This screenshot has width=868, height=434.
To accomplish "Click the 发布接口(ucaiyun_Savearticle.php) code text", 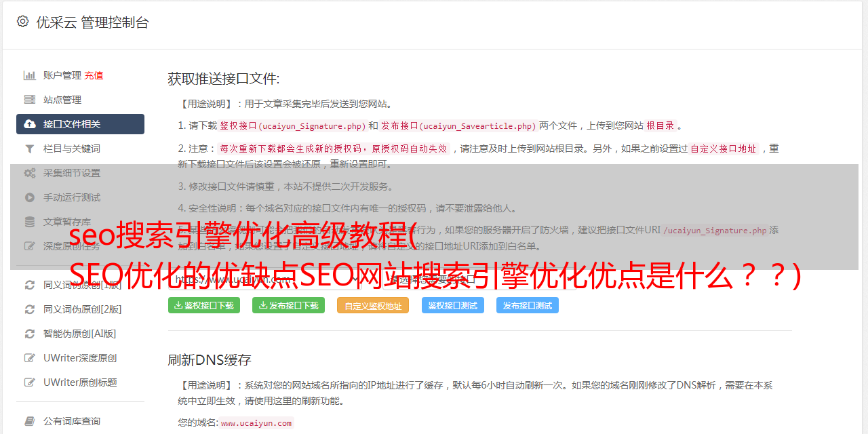I will (x=458, y=126).
